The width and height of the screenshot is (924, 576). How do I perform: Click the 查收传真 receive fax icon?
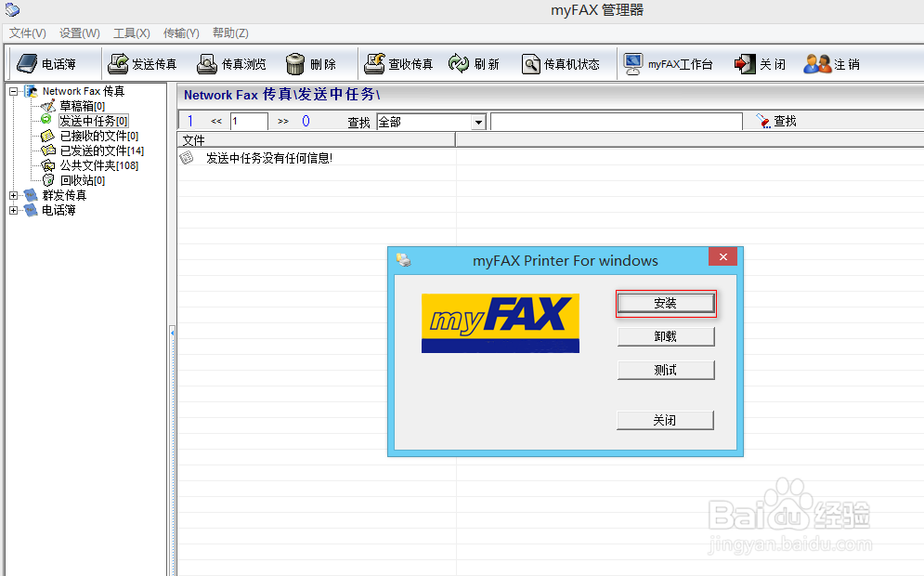pyautogui.click(x=397, y=63)
